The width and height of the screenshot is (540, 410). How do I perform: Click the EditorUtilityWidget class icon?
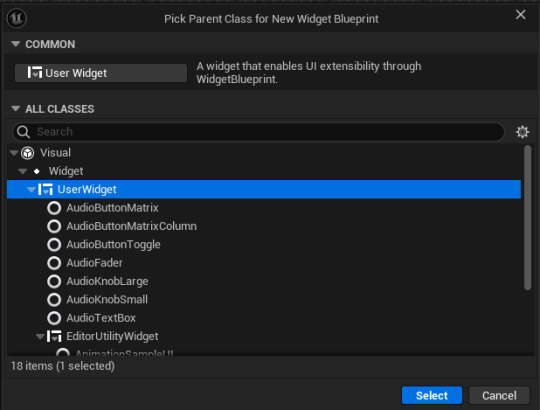54,336
